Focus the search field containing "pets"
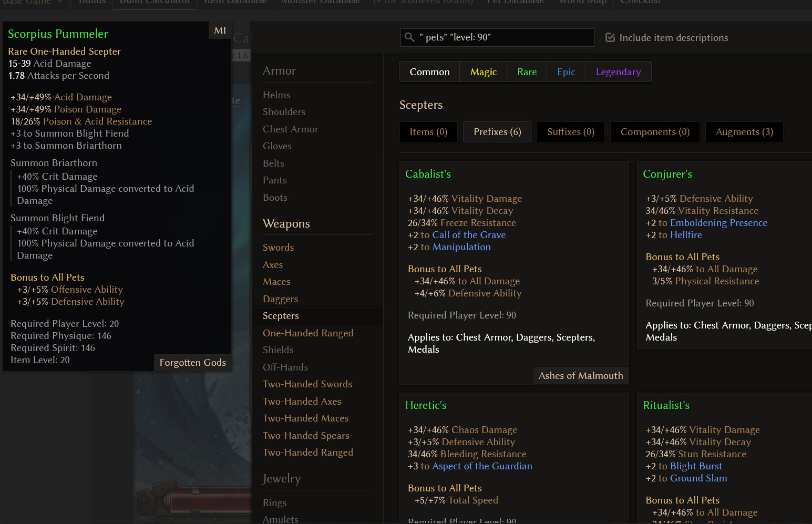812x524 pixels. (x=505, y=37)
